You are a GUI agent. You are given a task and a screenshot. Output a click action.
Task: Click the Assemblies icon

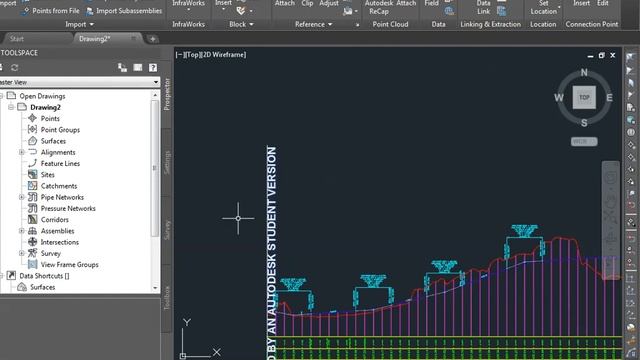(x=32, y=231)
